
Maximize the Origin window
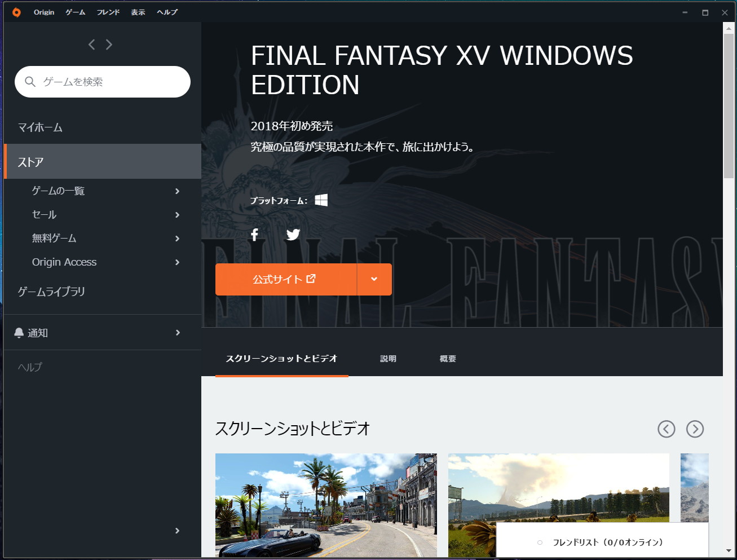(705, 12)
